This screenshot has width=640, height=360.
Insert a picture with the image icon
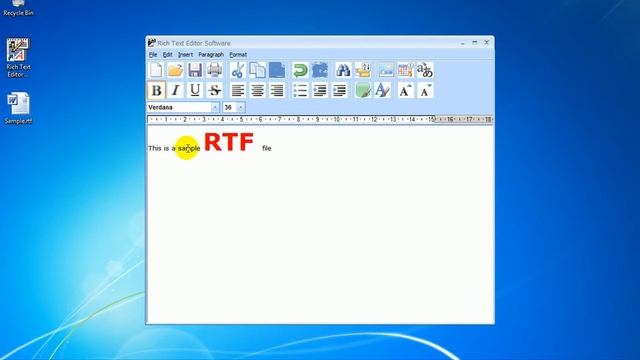click(386, 70)
